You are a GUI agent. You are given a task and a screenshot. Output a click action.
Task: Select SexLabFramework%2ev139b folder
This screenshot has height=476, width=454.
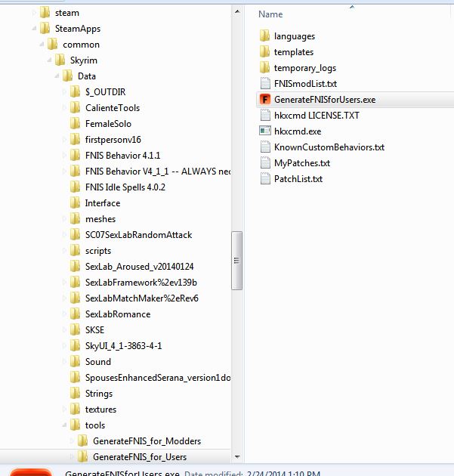coord(141,282)
